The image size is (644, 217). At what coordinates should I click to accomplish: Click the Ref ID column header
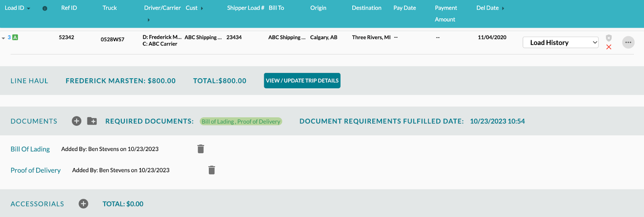click(x=69, y=8)
